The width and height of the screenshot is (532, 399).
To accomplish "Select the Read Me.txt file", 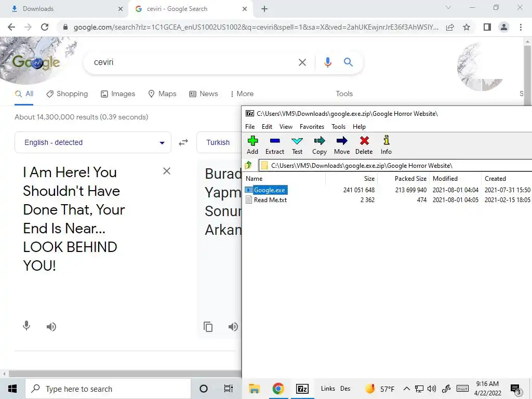I will point(270,200).
